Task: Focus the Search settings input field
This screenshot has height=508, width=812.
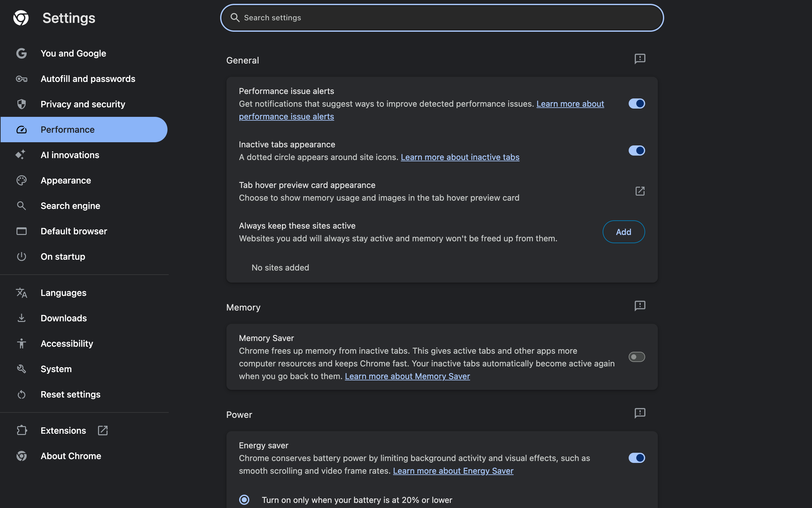Action: click(442, 18)
